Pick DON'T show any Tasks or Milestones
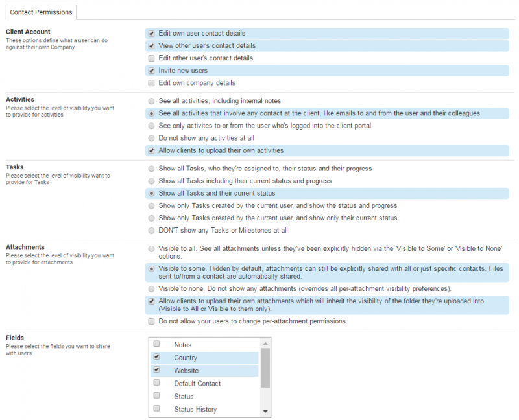This screenshot has height=420, width=519. coord(151,230)
